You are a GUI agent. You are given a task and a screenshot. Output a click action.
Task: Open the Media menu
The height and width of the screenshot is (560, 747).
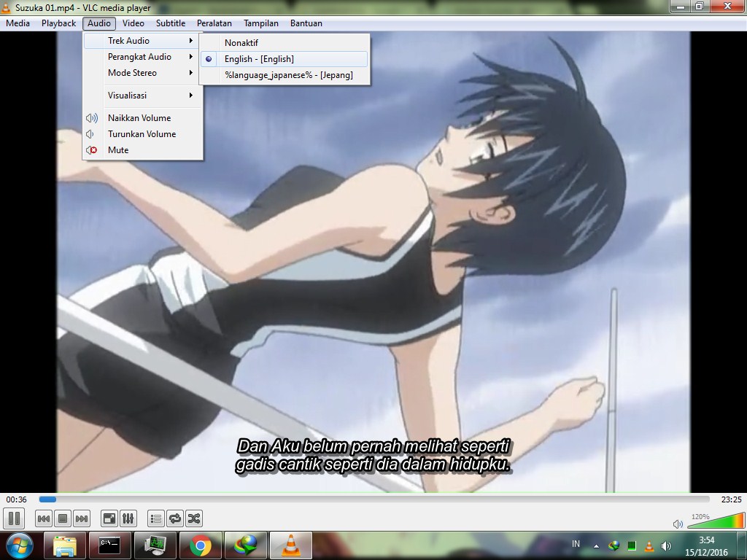[18, 23]
